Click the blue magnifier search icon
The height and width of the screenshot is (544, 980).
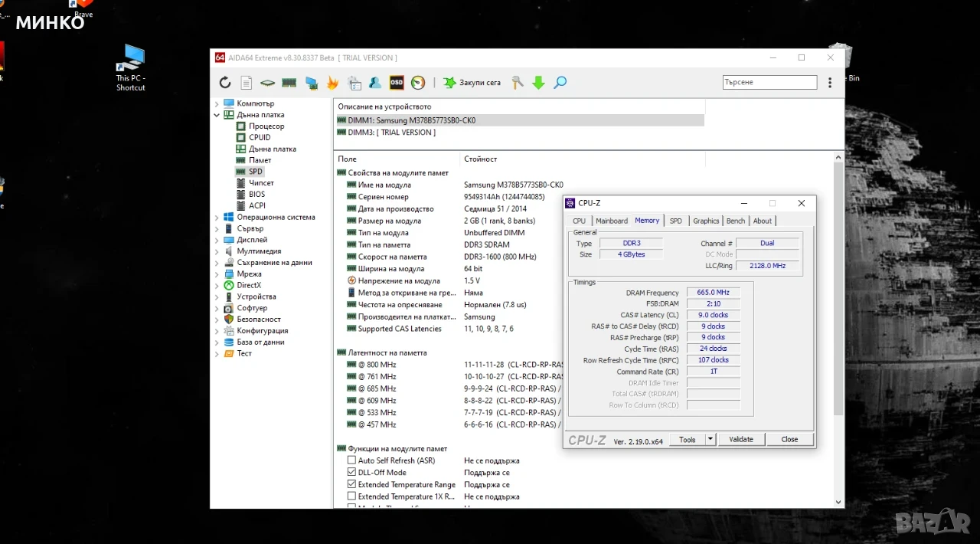click(560, 83)
